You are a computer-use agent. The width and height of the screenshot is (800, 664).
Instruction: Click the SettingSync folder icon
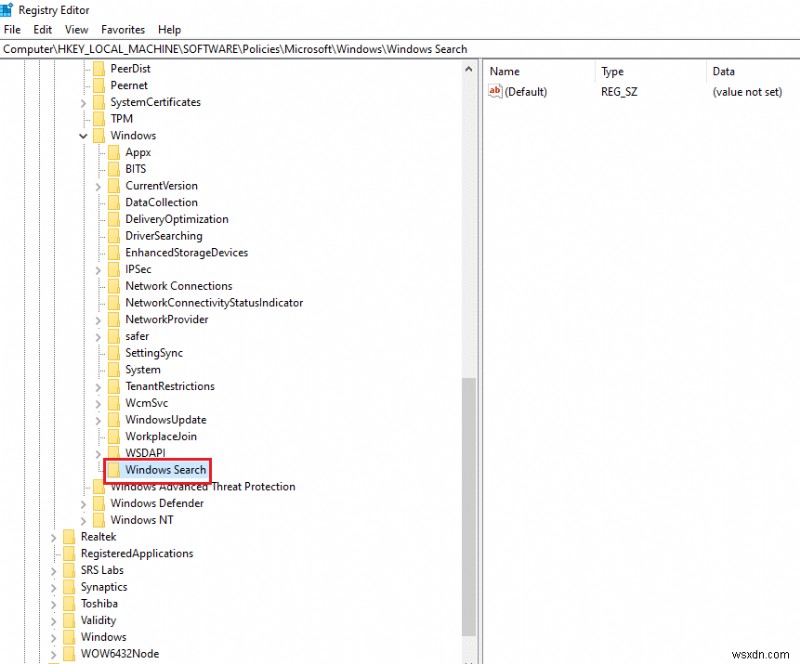click(114, 353)
